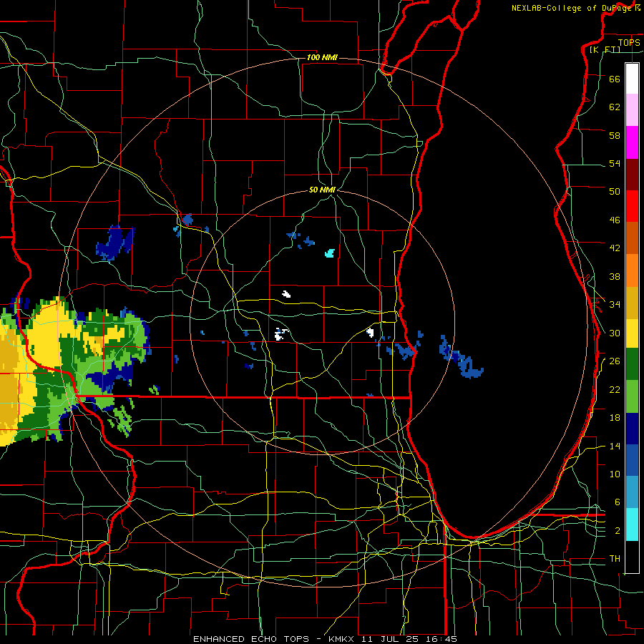644x644 pixels.
Task: Click the light green 22 kft legend swatch
Action: click(x=632, y=396)
